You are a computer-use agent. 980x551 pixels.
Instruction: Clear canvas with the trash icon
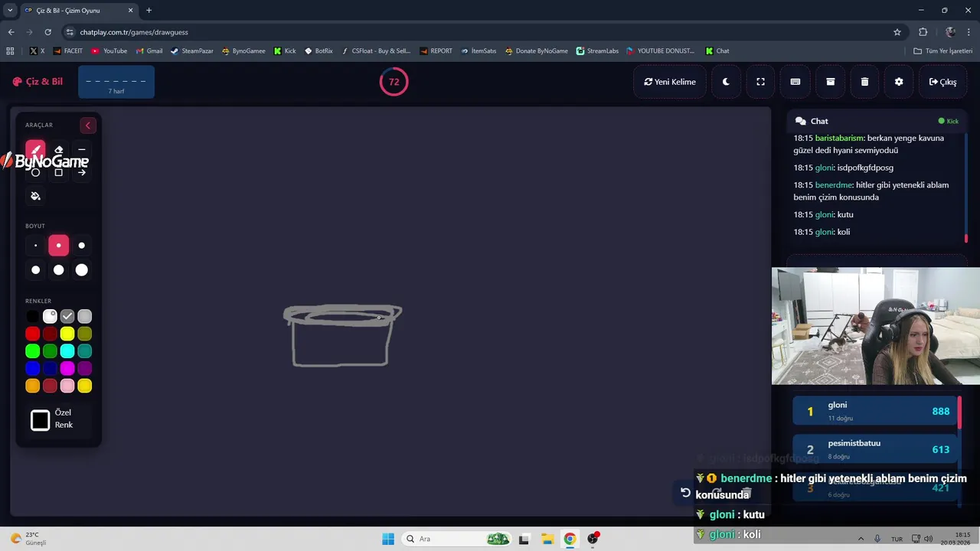click(x=864, y=82)
